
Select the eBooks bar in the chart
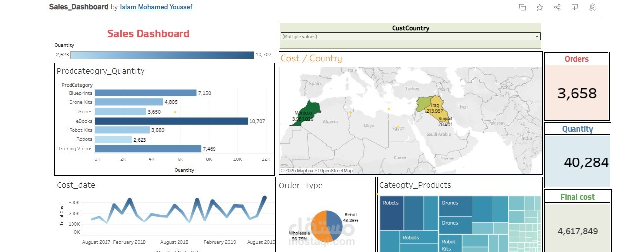click(x=171, y=121)
